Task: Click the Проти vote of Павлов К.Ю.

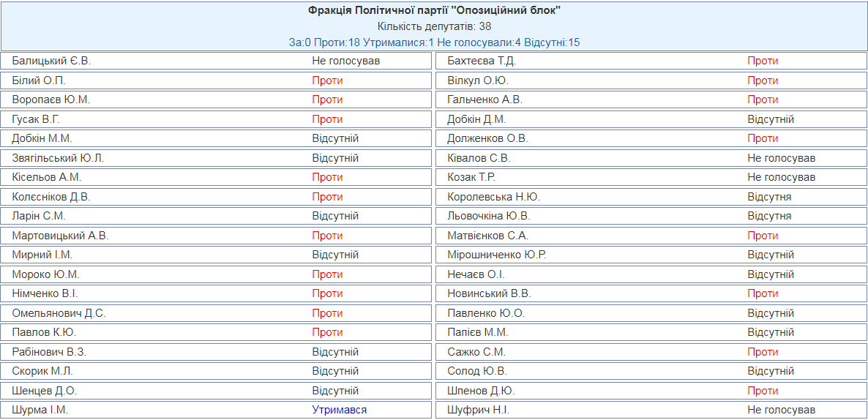Action: 327,333
